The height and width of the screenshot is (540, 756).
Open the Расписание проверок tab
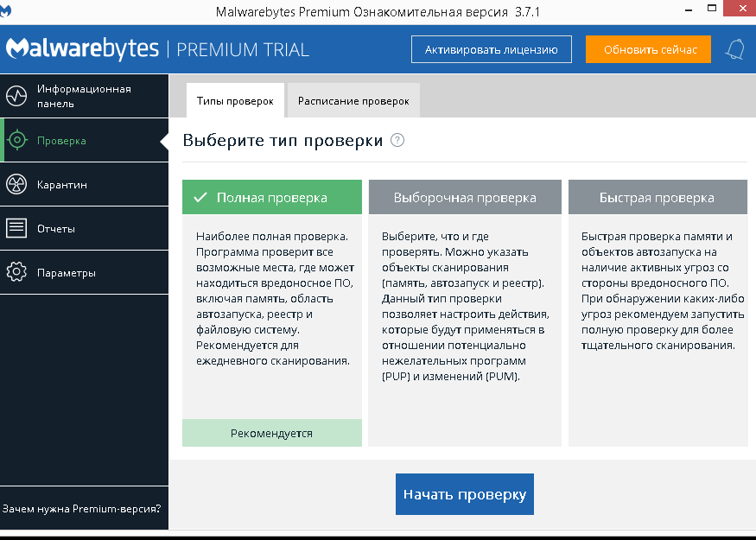coord(353,101)
